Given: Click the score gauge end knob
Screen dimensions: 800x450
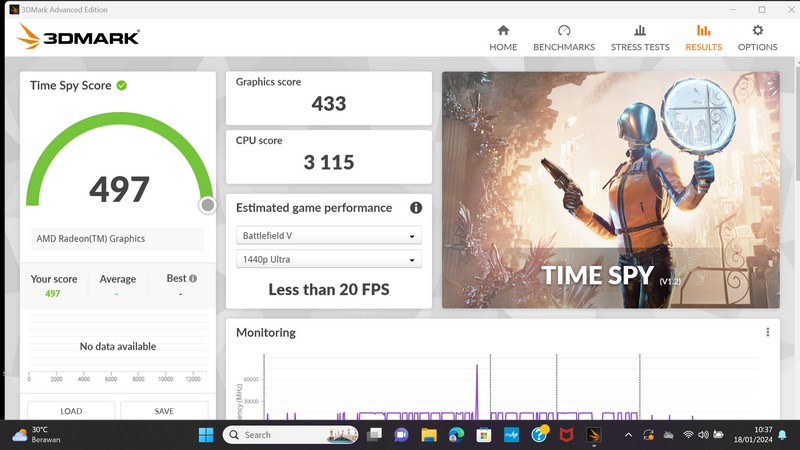Looking at the screenshot, I should 207,205.
